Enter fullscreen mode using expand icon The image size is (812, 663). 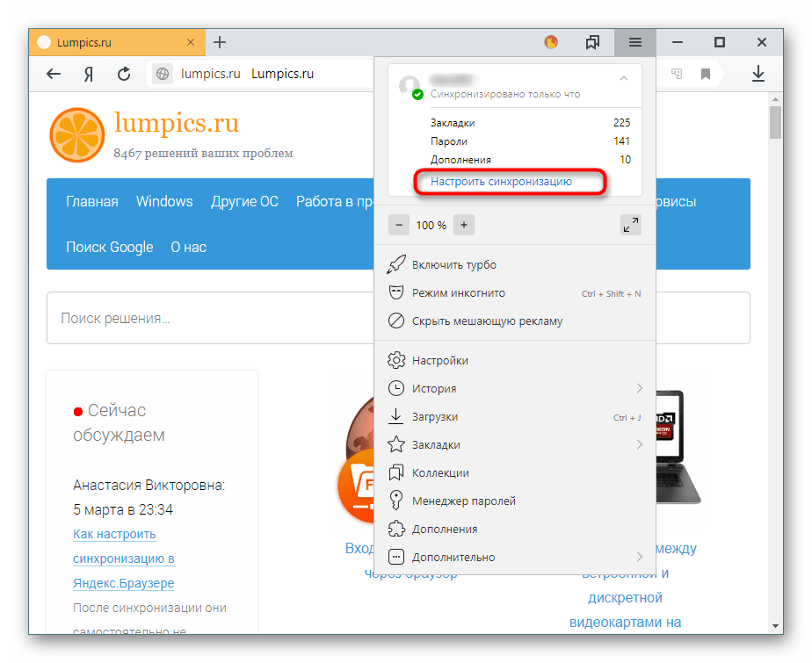630,225
